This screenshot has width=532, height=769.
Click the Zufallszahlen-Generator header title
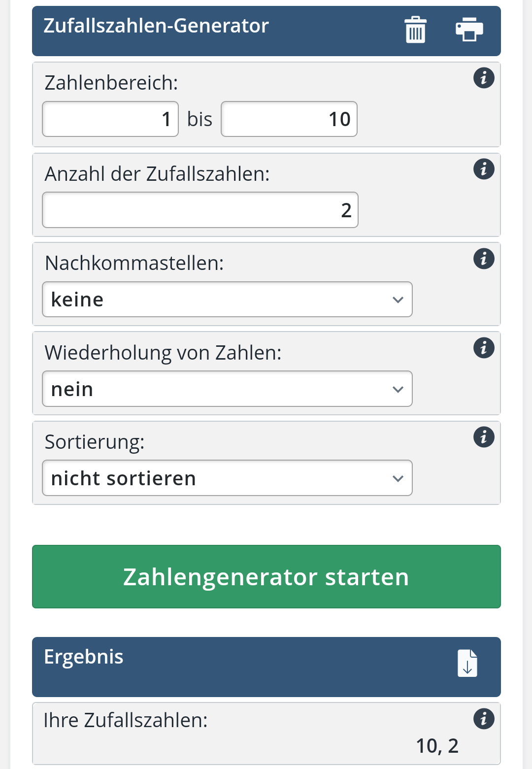[x=156, y=26]
